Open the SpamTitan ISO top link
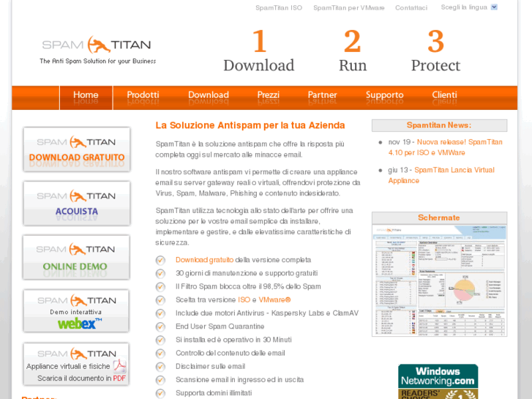The height and width of the screenshot is (399, 532). click(279, 8)
